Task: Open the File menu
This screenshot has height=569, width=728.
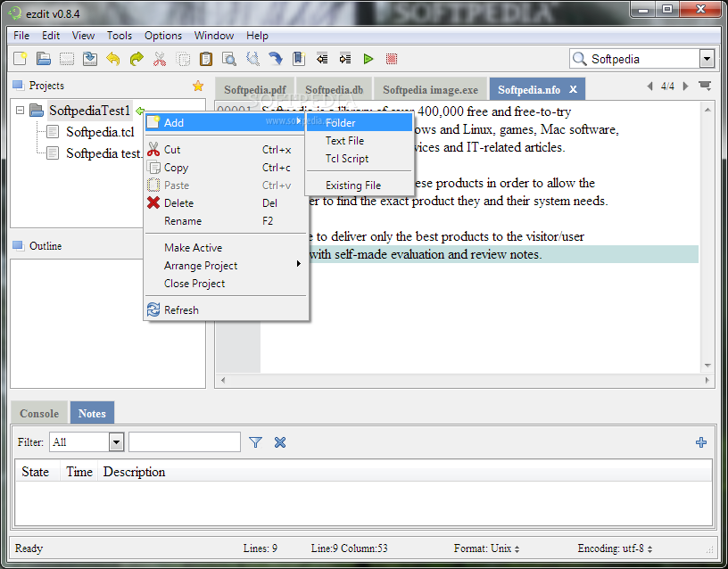Action: point(21,36)
